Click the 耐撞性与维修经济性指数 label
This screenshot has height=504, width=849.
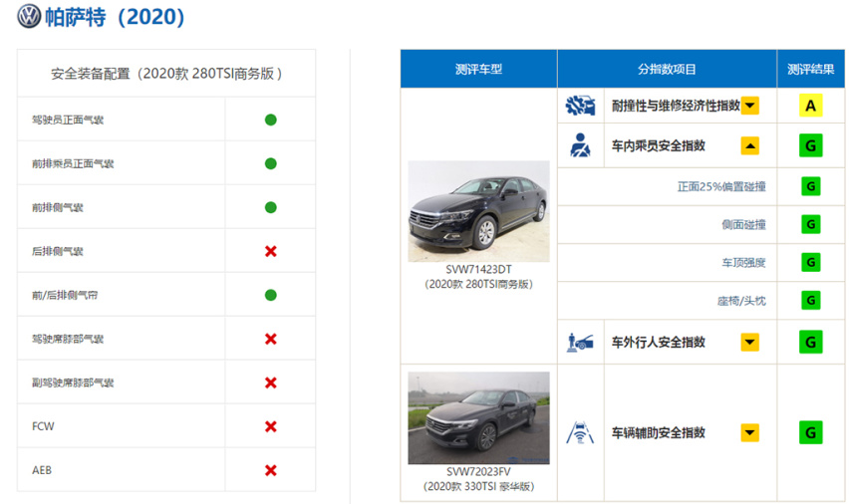pos(676,106)
